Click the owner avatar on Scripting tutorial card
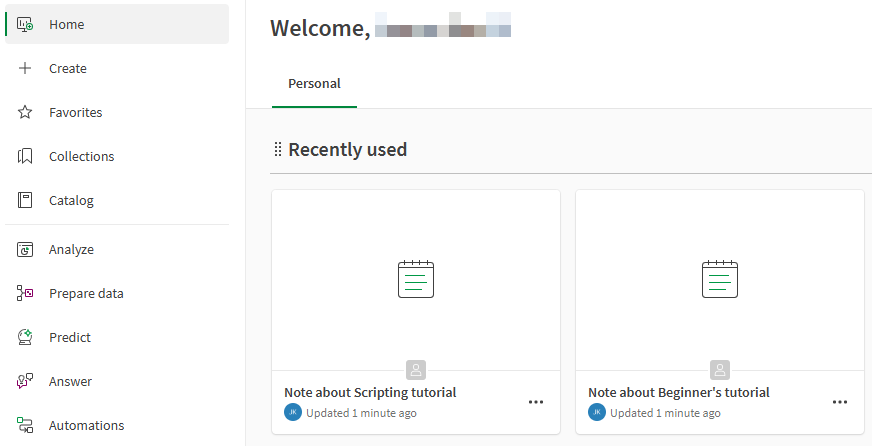The image size is (872, 446). [293, 412]
